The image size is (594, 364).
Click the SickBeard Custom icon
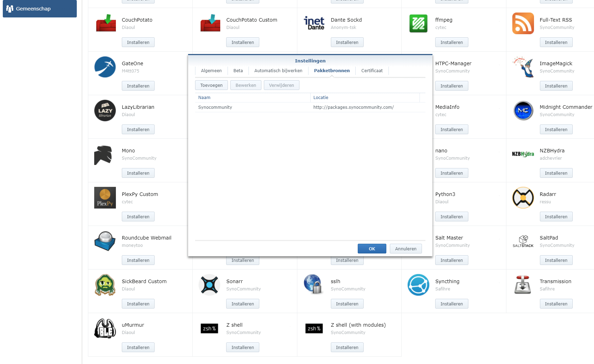click(x=105, y=285)
